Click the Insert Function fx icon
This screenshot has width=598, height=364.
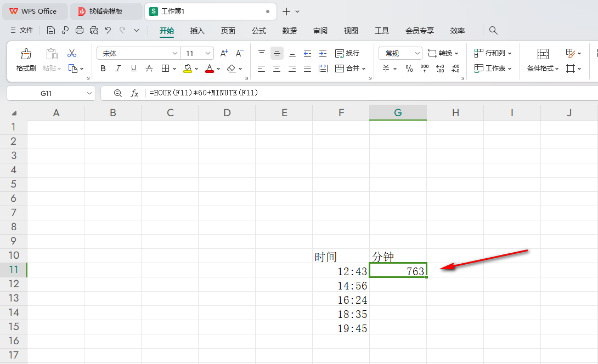(134, 93)
